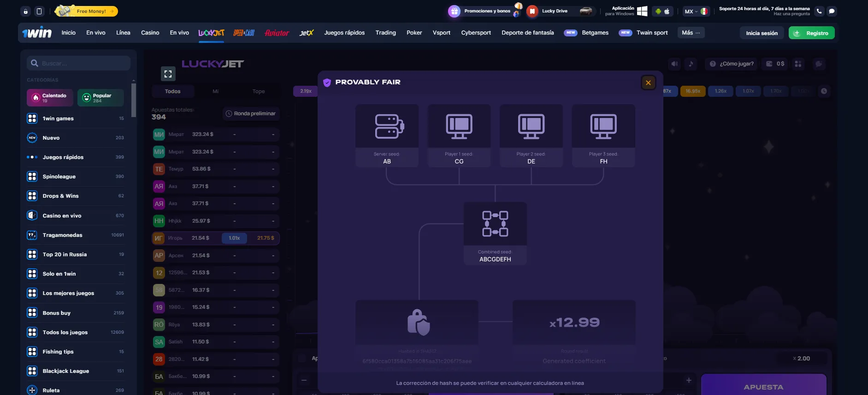Open Ruleta category
Viewport: 868px width, 395px height.
click(76, 390)
